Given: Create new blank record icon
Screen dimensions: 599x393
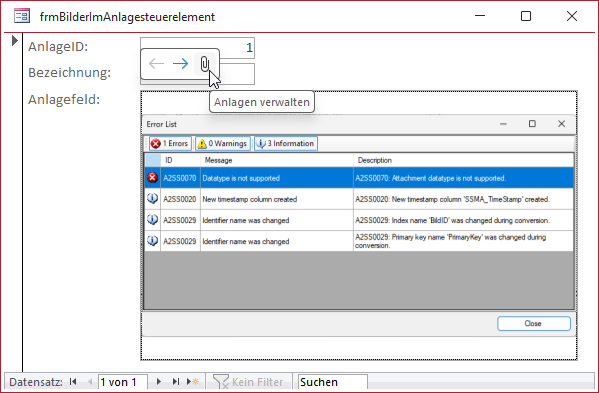Looking at the screenshot, I should 193,382.
